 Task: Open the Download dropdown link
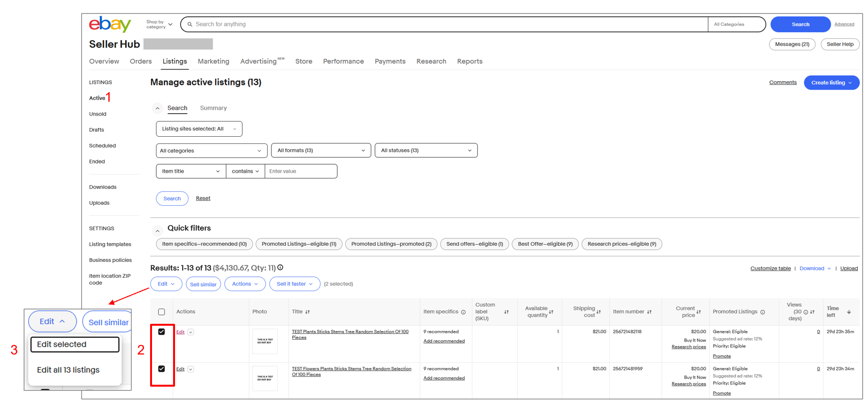(x=815, y=269)
